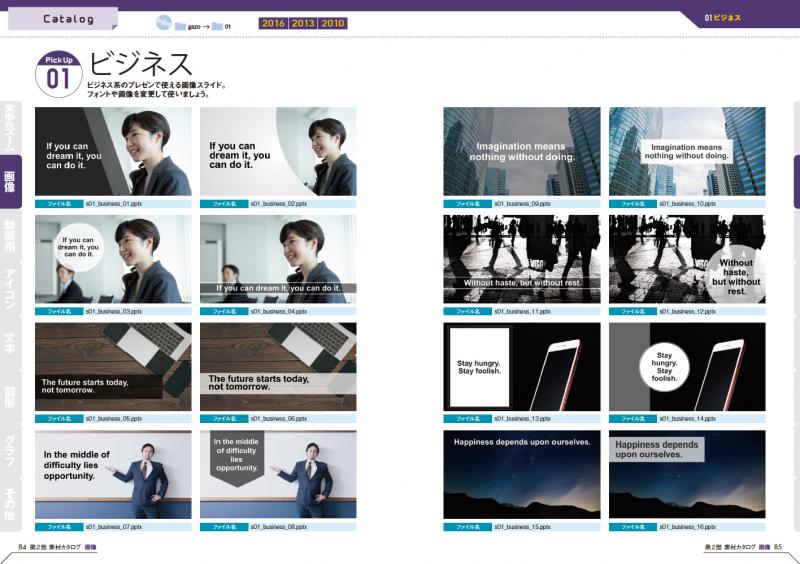Click the ビジネス page heading
800x564 pixels.
(140, 64)
